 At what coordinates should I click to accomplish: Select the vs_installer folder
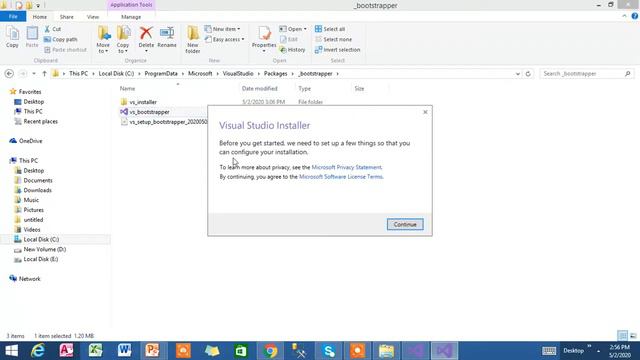pos(143,102)
